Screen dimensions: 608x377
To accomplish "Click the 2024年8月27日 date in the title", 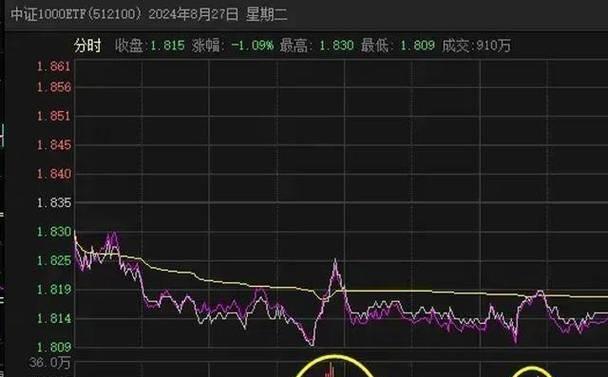I will tap(193, 14).
